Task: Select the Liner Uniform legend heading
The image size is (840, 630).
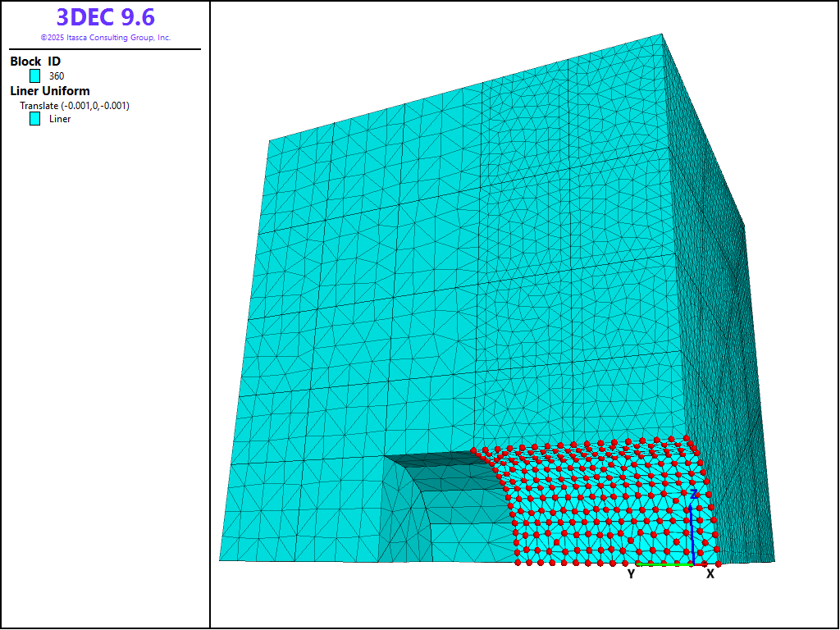Action: (x=50, y=91)
